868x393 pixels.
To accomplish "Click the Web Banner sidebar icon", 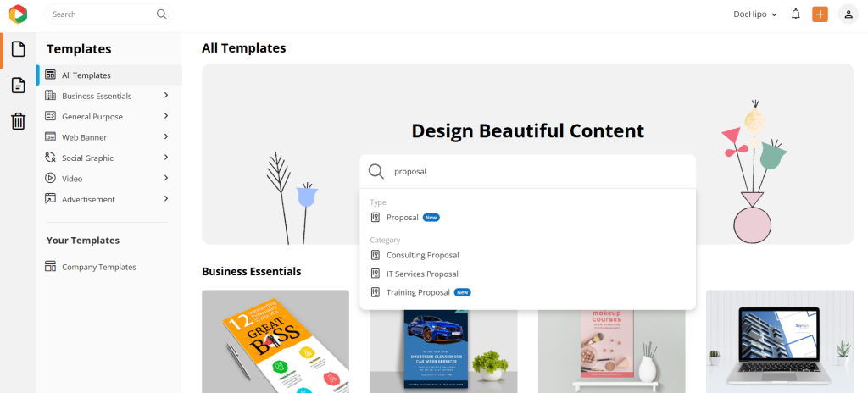I will (x=51, y=137).
